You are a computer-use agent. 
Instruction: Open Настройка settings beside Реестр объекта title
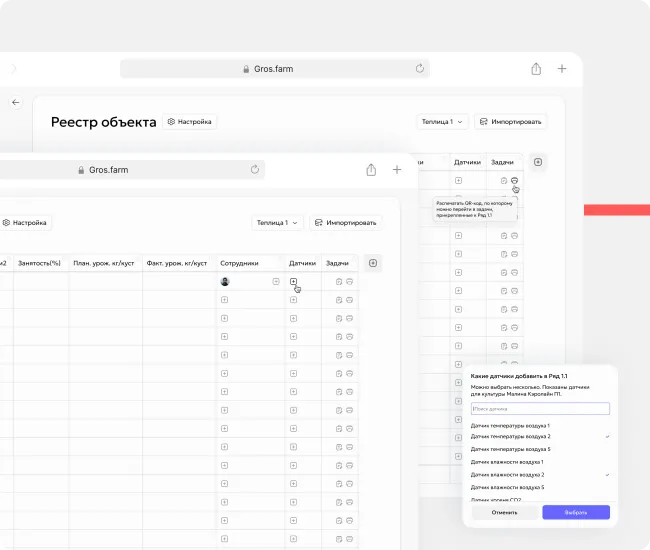(190, 122)
